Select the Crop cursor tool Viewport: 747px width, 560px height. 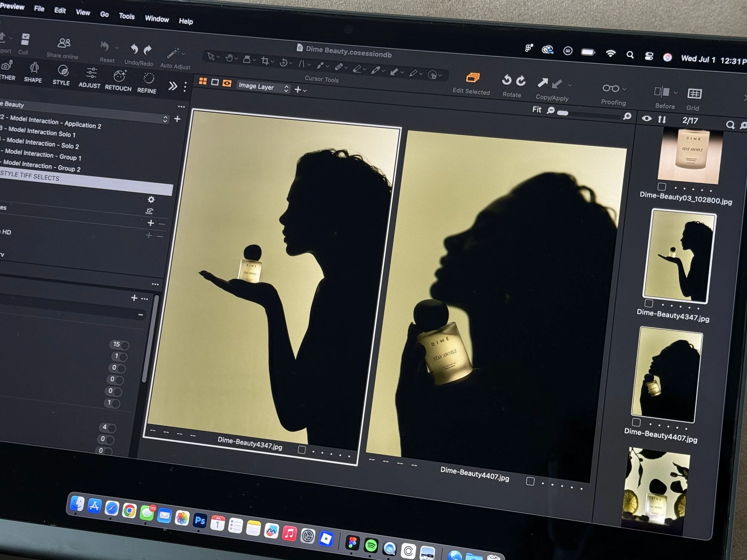[265, 61]
